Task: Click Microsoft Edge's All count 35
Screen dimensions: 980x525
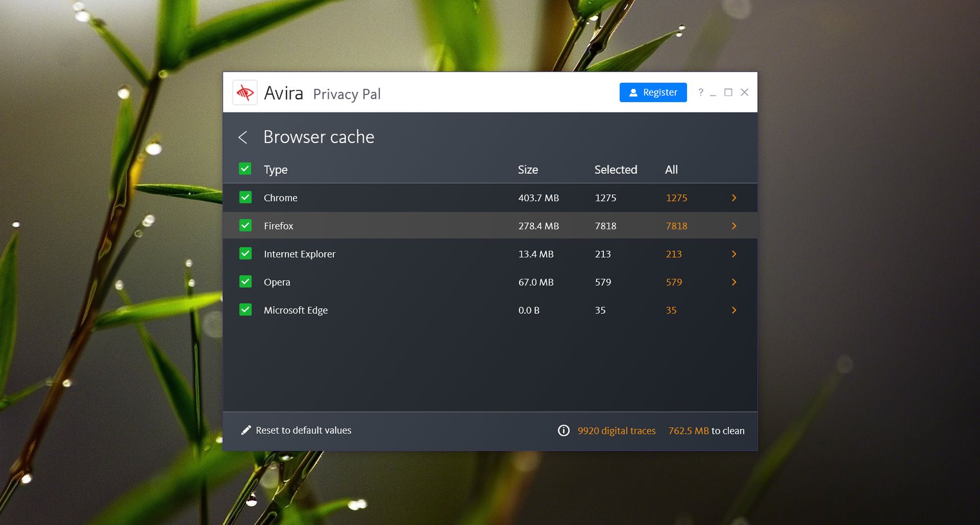Action: [x=671, y=310]
